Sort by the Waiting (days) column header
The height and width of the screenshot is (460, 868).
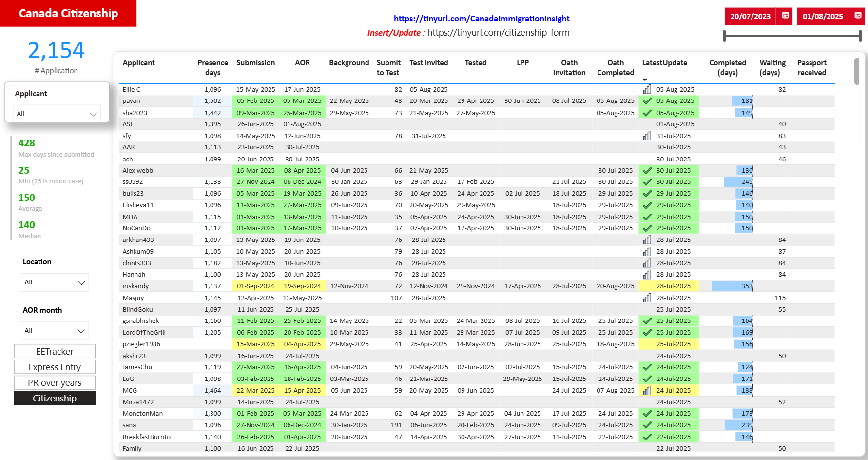click(772, 68)
